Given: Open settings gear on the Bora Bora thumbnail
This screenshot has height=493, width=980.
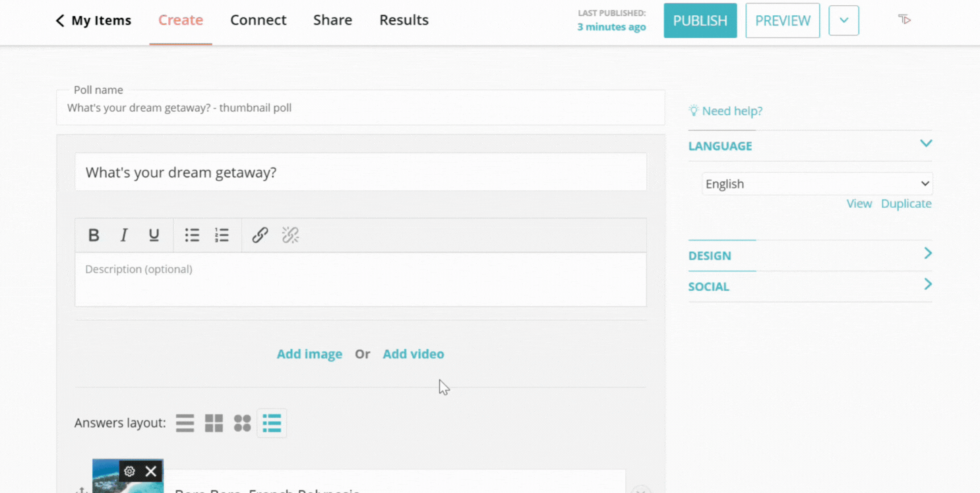Looking at the screenshot, I should [x=129, y=471].
